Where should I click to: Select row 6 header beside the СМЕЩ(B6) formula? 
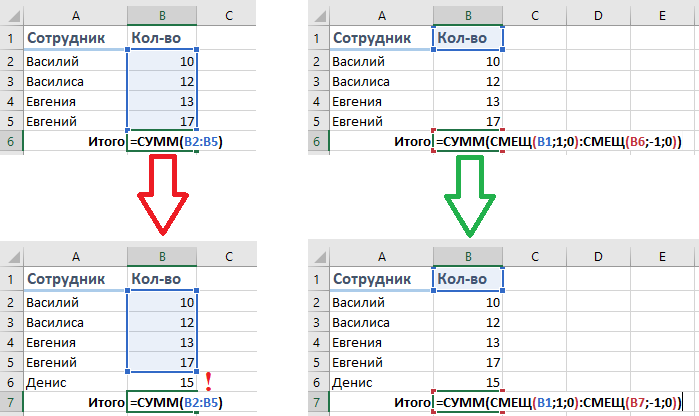point(316,142)
